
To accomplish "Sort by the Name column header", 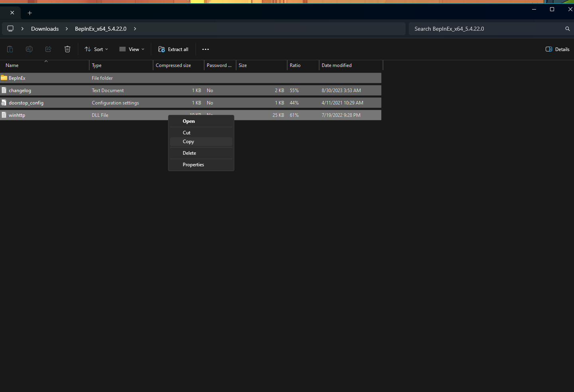I will [x=45, y=65].
